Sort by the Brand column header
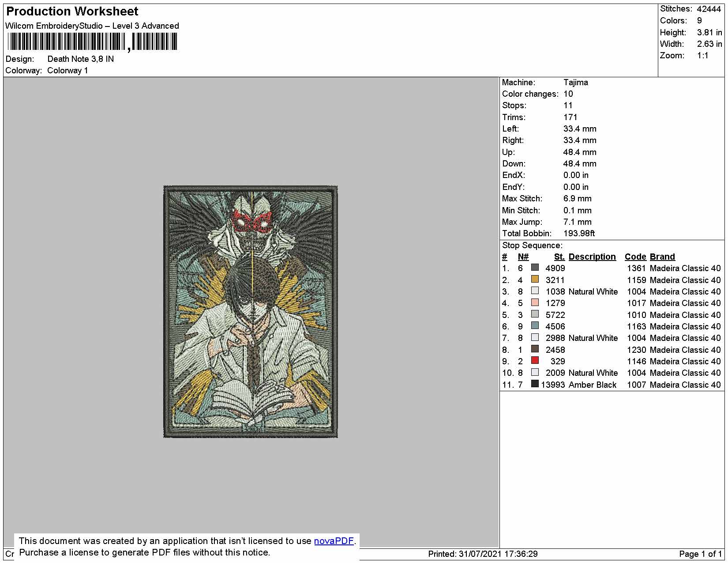 click(x=662, y=257)
